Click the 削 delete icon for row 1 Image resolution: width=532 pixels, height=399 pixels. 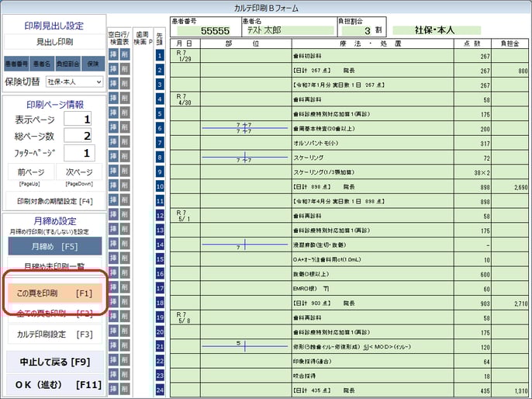(x=125, y=55)
